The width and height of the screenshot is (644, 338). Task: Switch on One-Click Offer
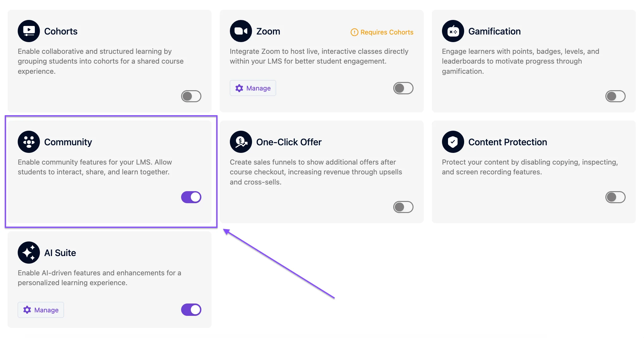pyautogui.click(x=403, y=207)
